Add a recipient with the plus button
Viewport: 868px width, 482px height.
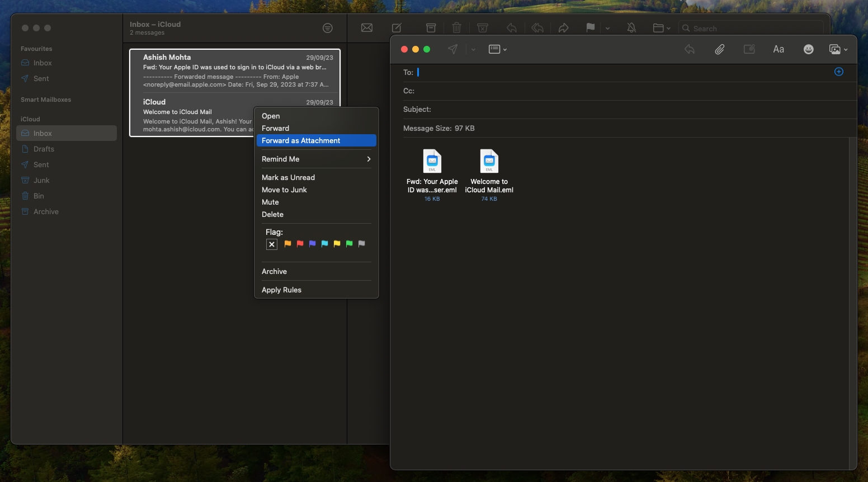838,72
